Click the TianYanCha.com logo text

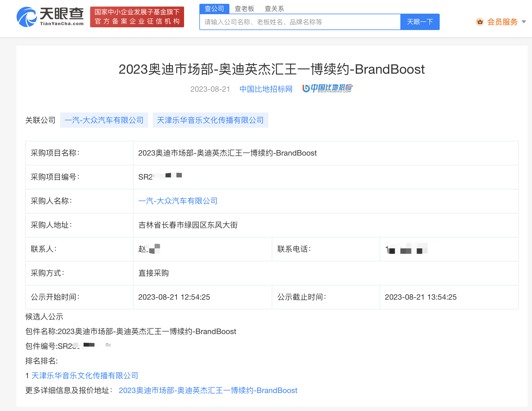tap(62, 24)
